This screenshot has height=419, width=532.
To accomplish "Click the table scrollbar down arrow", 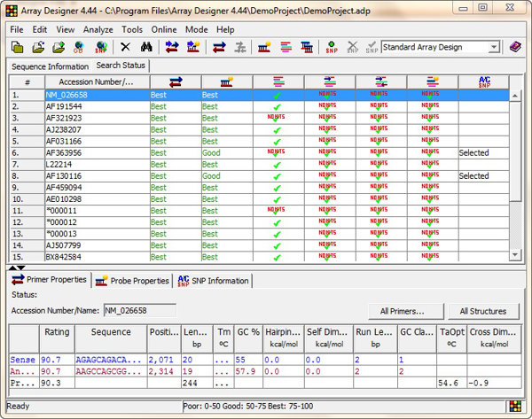I will point(514,254).
